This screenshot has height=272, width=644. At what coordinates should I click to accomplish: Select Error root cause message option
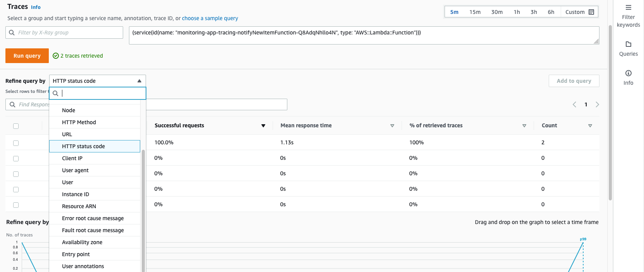pos(94,218)
